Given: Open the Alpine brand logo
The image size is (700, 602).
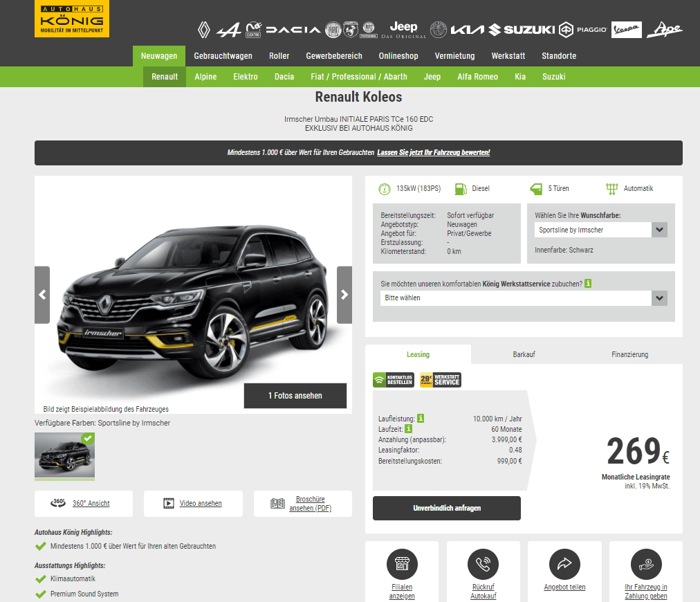Looking at the screenshot, I should coord(228,30).
